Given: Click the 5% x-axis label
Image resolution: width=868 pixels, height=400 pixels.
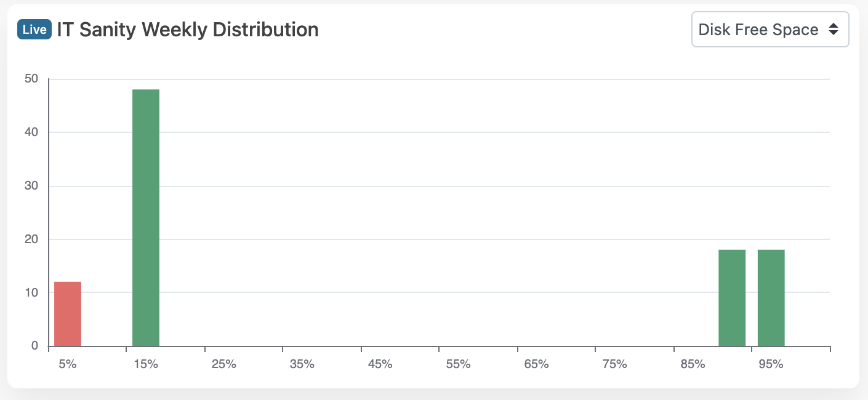Looking at the screenshot, I should coord(68,364).
